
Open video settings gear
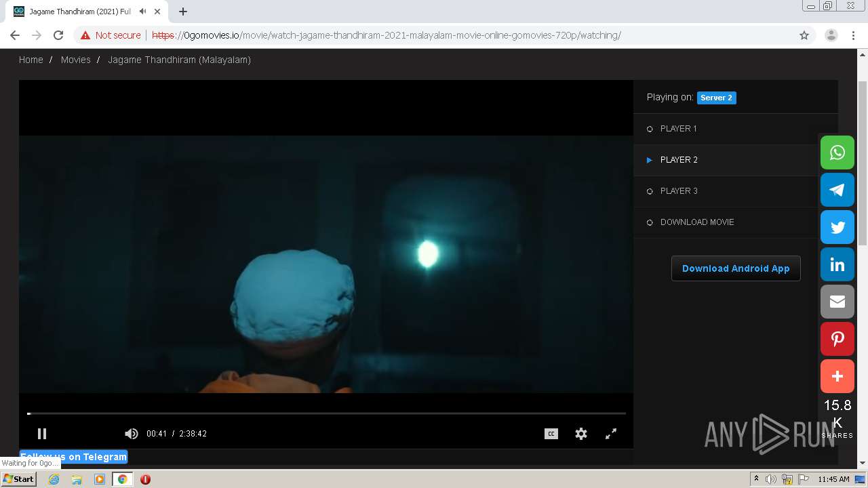pos(581,434)
